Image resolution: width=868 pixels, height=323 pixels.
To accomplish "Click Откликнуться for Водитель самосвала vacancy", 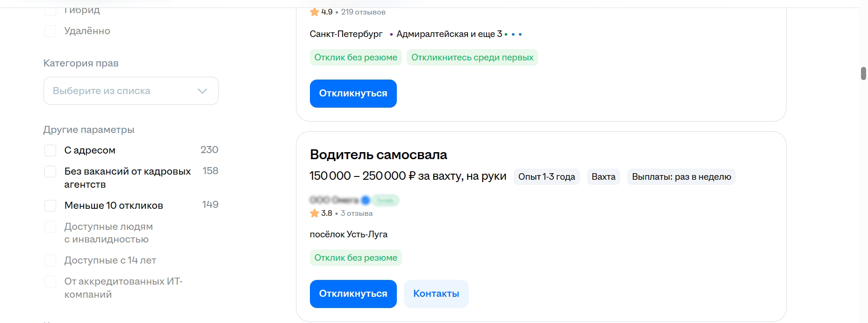I will (353, 294).
